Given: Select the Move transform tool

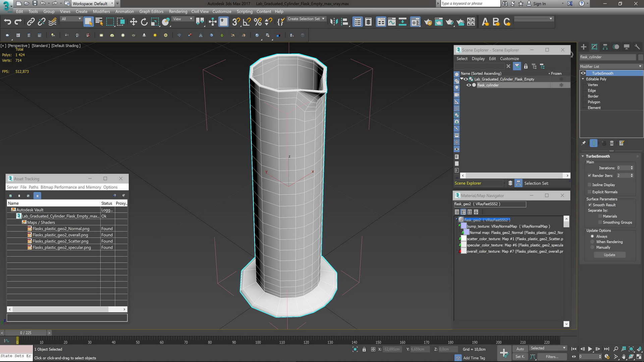Looking at the screenshot, I should (x=133, y=22).
